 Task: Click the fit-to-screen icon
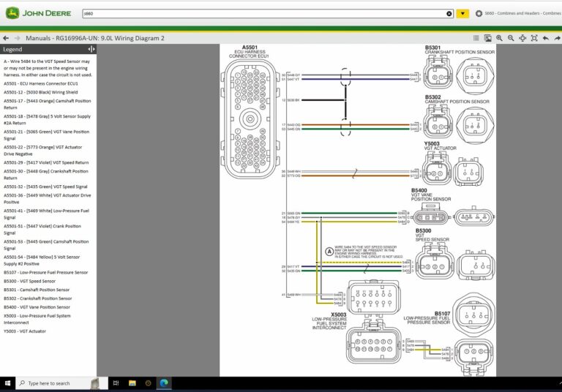click(533, 38)
